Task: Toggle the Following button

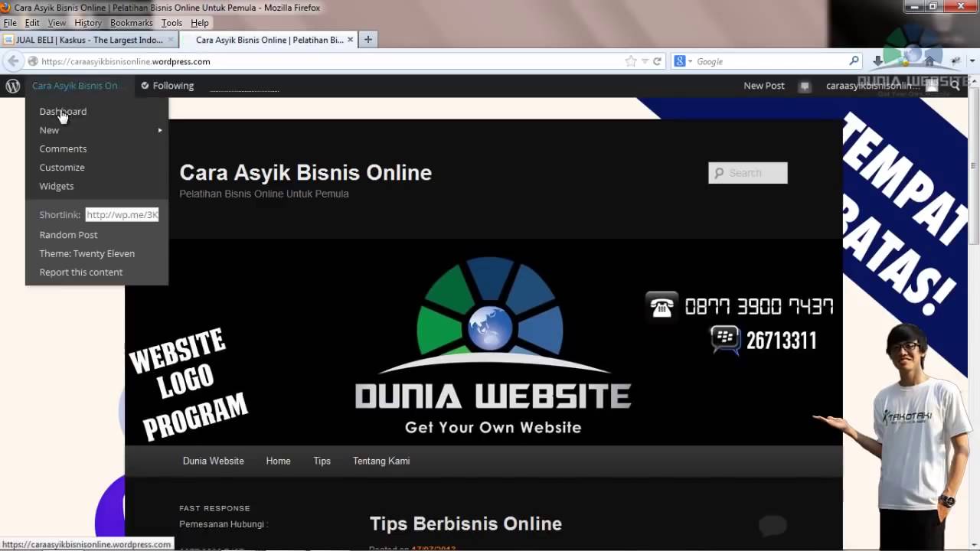Action: pyautogui.click(x=167, y=86)
